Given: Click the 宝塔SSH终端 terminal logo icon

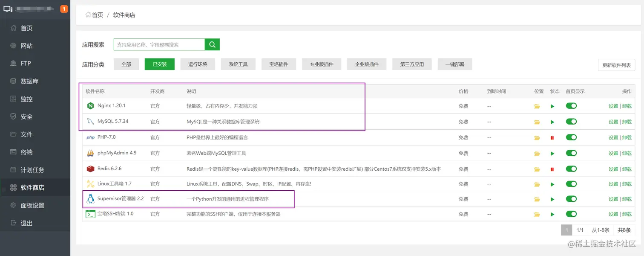Looking at the screenshot, I should click(x=90, y=214).
